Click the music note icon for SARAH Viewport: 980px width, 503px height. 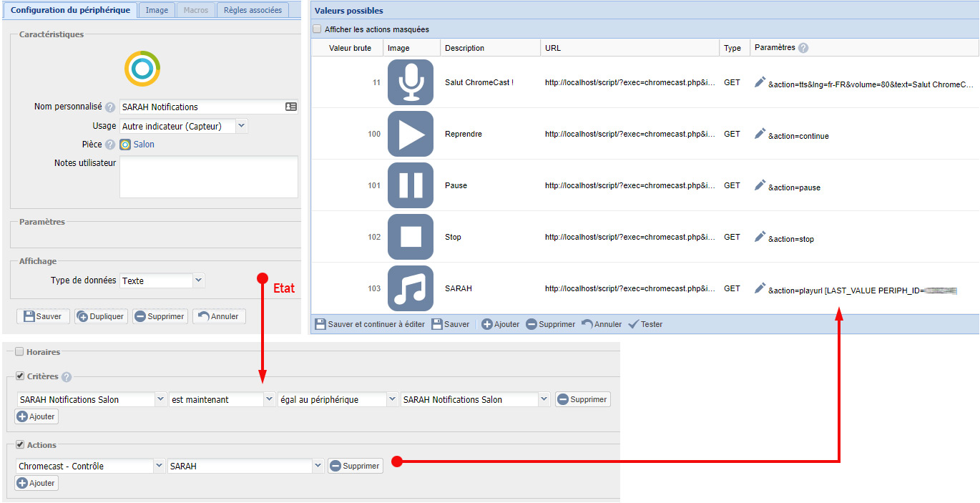(411, 288)
